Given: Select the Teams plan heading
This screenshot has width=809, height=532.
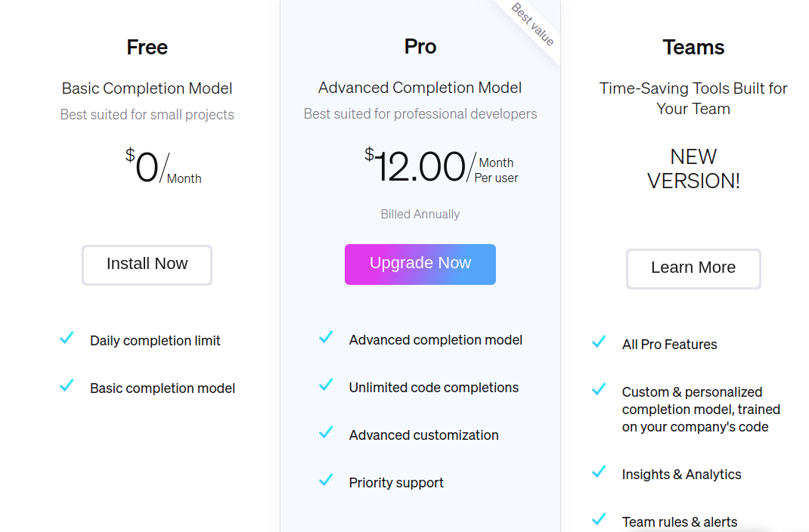Looking at the screenshot, I should 693,47.
